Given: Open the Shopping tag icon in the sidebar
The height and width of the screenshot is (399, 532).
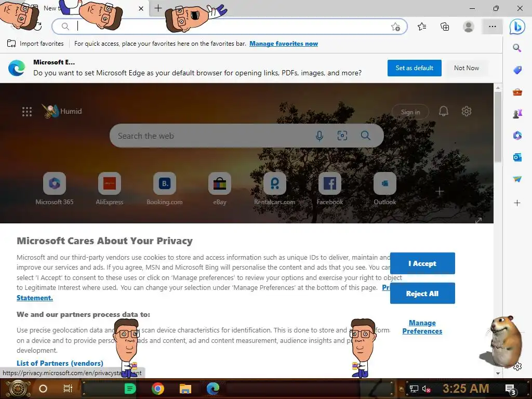Looking at the screenshot, I should coord(517,70).
